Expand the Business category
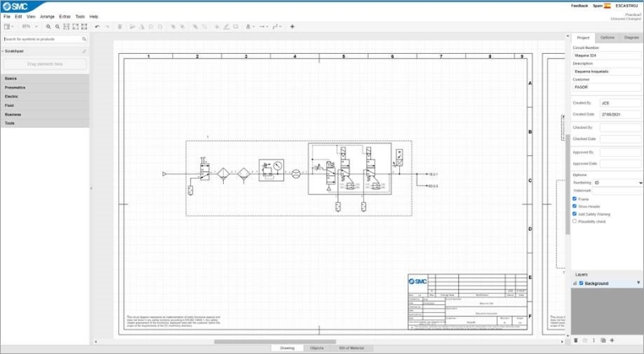Screen dimensions: 644x354 pos(45,114)
